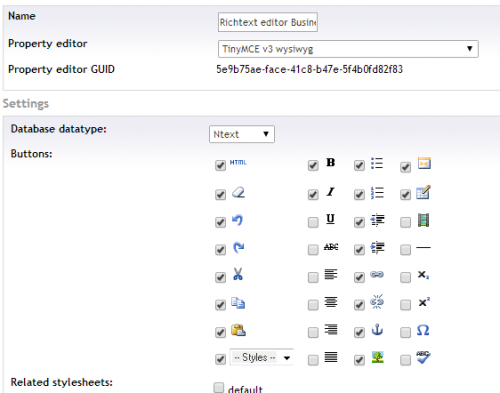Screen dimensions: 500x393
Task: Click the insert macro icon
Action: click(424, 163)
